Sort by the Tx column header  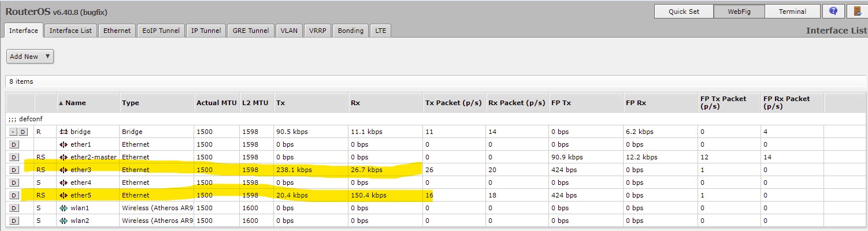tap(311, 103)
